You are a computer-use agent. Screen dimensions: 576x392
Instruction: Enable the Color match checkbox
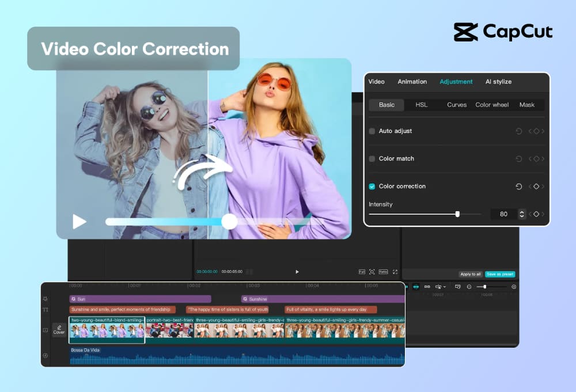(x=372, y=159)
